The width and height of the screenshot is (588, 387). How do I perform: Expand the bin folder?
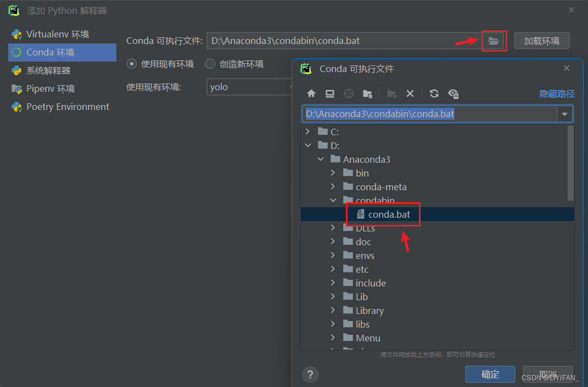[333, 173]
